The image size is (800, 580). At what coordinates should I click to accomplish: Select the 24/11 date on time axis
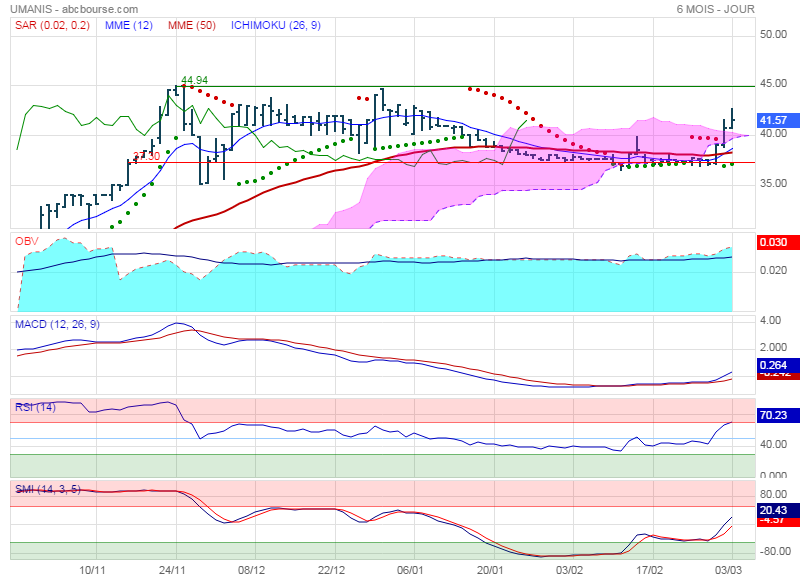tap(176, 568)
